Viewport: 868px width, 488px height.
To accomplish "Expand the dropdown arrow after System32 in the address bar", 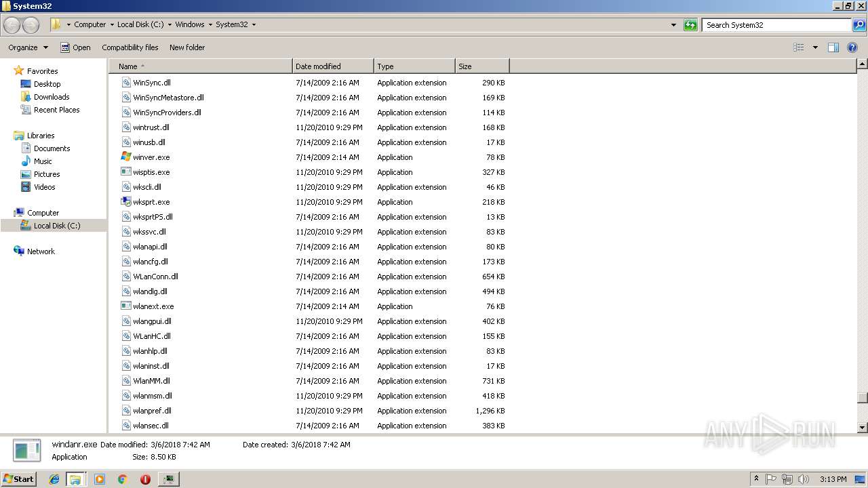I will (x=254, y=25).
